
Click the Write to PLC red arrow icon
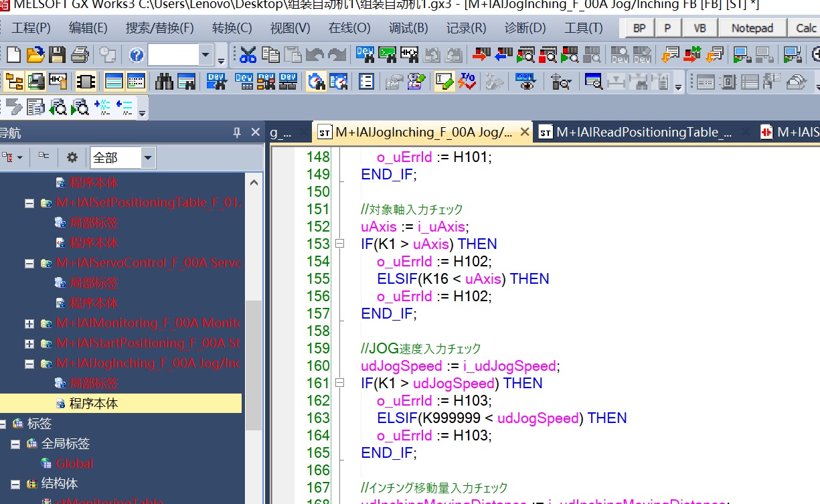pyautogui.click(x=480, y=55)
